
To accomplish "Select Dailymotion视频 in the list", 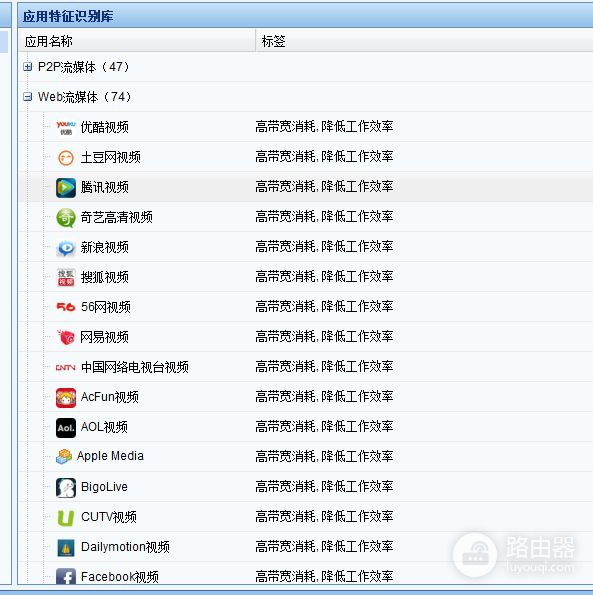I will pos(125,547).
